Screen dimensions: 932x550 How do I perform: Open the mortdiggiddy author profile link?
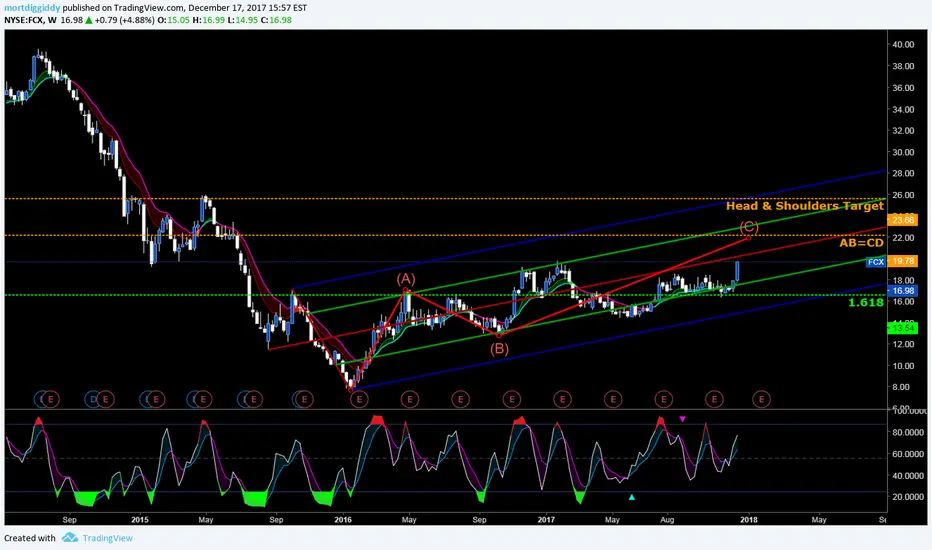[x=32, y=8]
